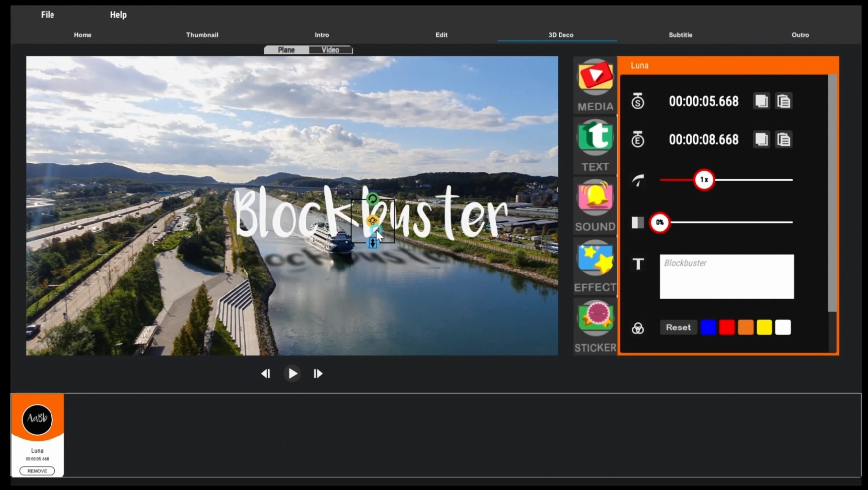Open the STICKER panel icon
The image size is (868, 490).
pos(595,327)
